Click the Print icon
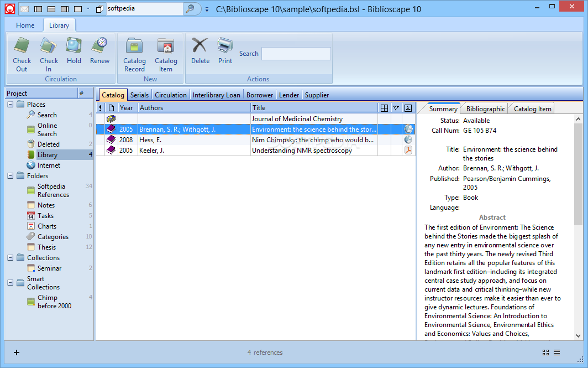Viewport: 588px width, 368px height. point(225,46)
